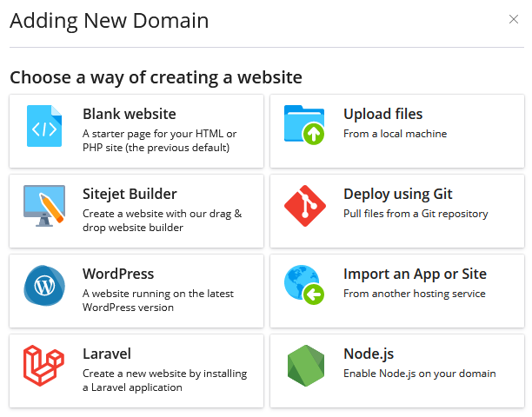Select the red Laravel logo icon
Viewport: 532px width, 417px height.
(x=44, y=366)
